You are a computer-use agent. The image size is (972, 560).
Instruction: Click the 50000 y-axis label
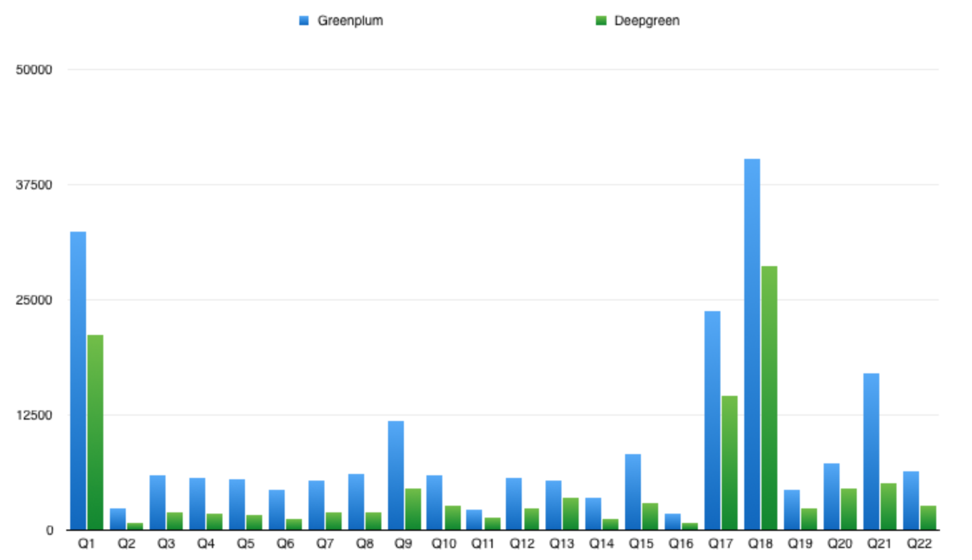click(34, 70)
